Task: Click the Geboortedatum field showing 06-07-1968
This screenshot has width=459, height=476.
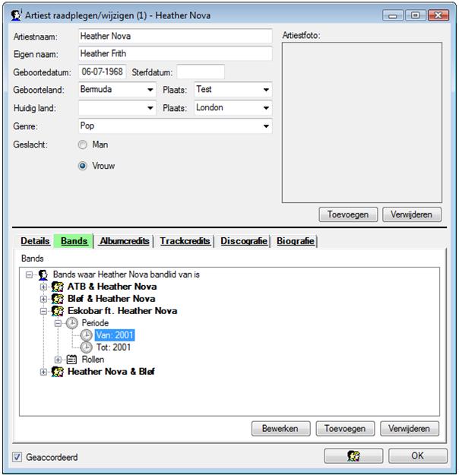Action: coord(103,71)
